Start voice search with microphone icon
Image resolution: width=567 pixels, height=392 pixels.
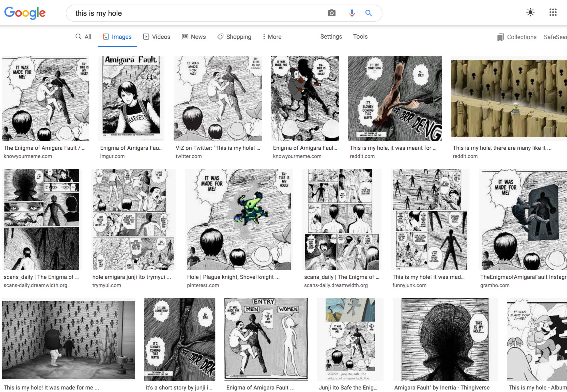pyautogui.click(x=352, y=13)
